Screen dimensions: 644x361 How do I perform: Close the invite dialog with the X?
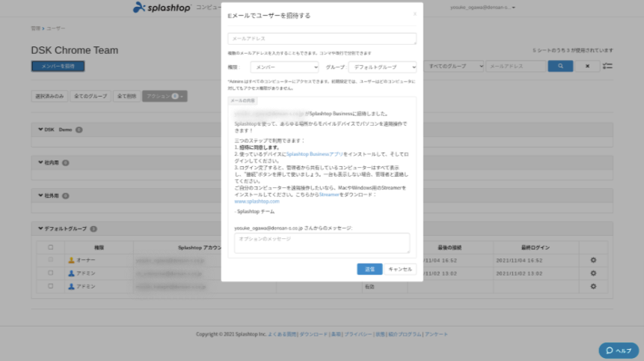point(415,13)
